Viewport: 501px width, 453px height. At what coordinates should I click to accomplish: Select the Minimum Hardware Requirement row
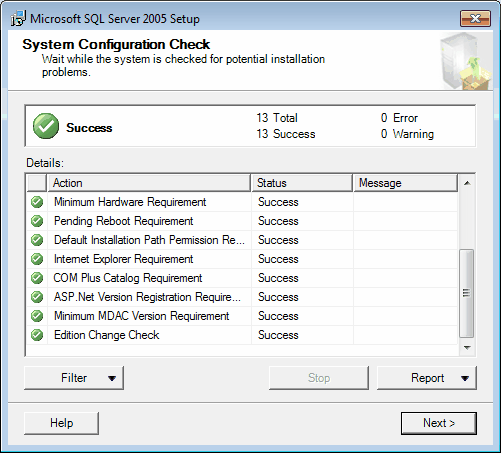tap(242, 202)
